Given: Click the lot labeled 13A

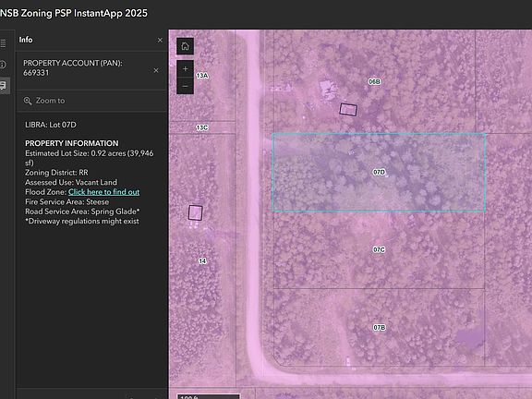Looking at the screenshot, I should (202, 76).
